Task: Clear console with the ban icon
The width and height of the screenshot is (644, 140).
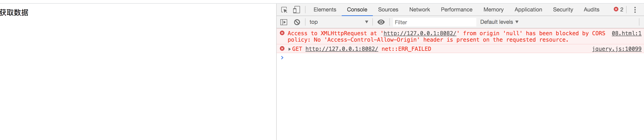Action: pyautogui.click(x=297, y=22)
